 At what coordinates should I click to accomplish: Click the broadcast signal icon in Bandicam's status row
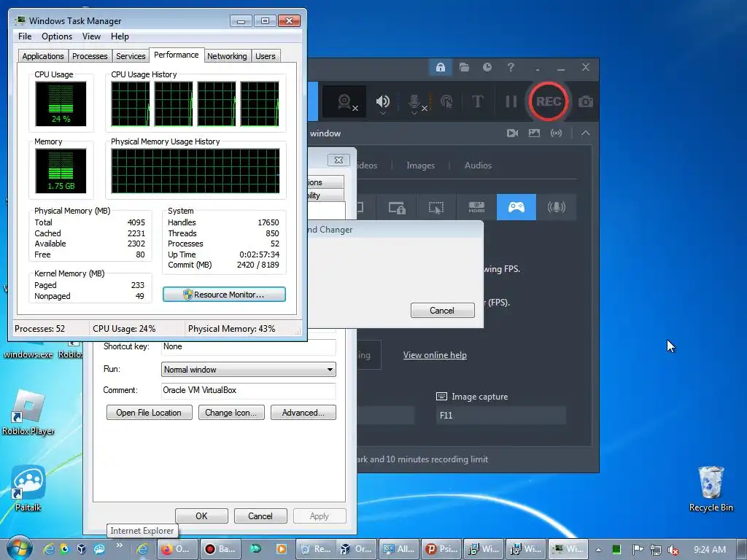point(556,133)
